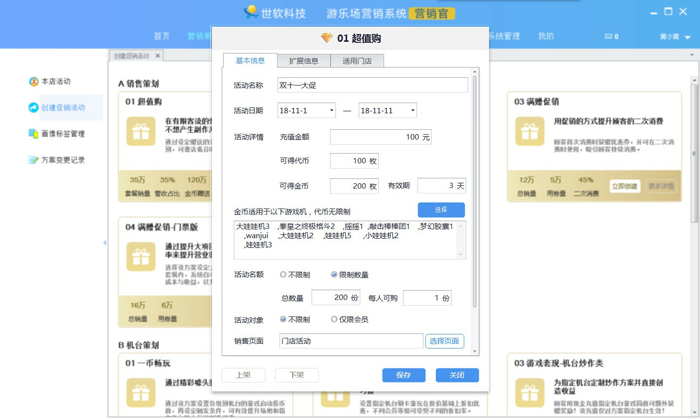The image size is (700, 418).
Task: Expand the user account dropdown at top right
Action: 688,37
